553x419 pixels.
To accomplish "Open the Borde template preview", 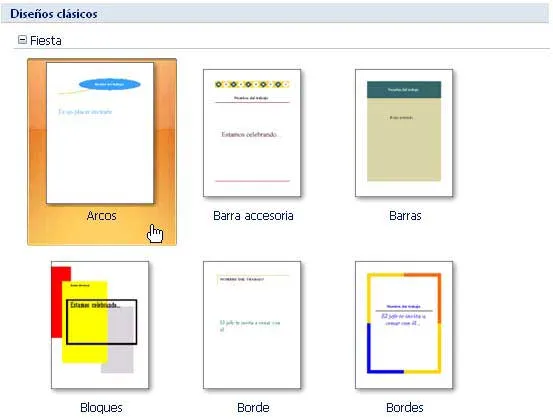I will point(252,325).
